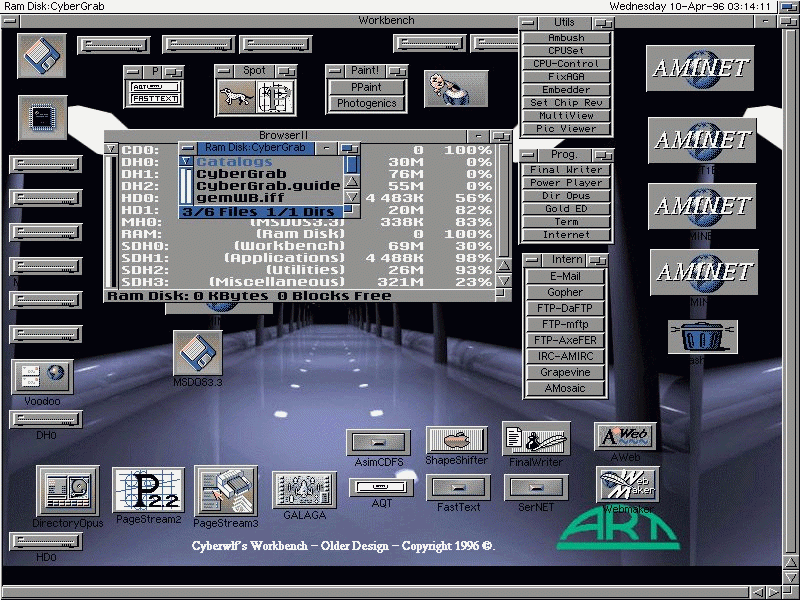Screen dimensions: 800x600
Task: Click BrowserII scroll-down arrow
Action: (x=504, y=281)
